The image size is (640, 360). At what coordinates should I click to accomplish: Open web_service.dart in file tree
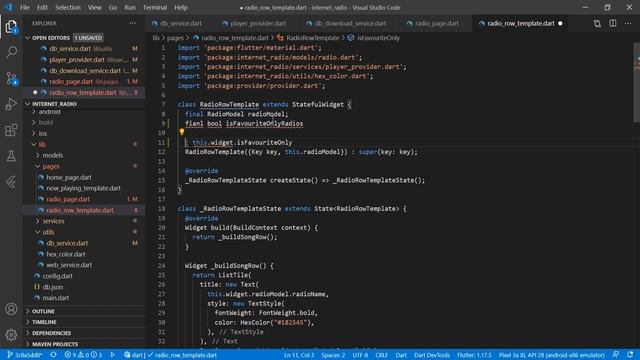pos(69,265)
